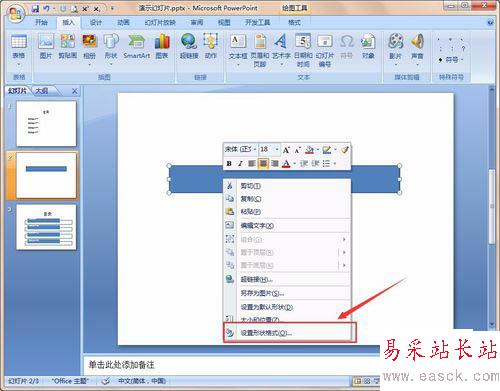The height and width of the screenshot is (391, 500).
Task: Click the Save icon in quick access toolbar
Action: pos(36,9)
